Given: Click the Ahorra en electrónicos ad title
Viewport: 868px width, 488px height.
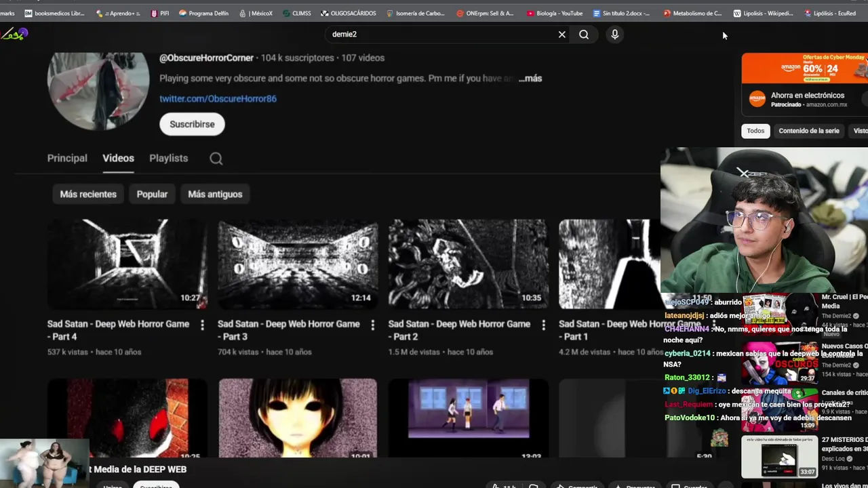Looking at the screenshot, I should tap(807, 96).
